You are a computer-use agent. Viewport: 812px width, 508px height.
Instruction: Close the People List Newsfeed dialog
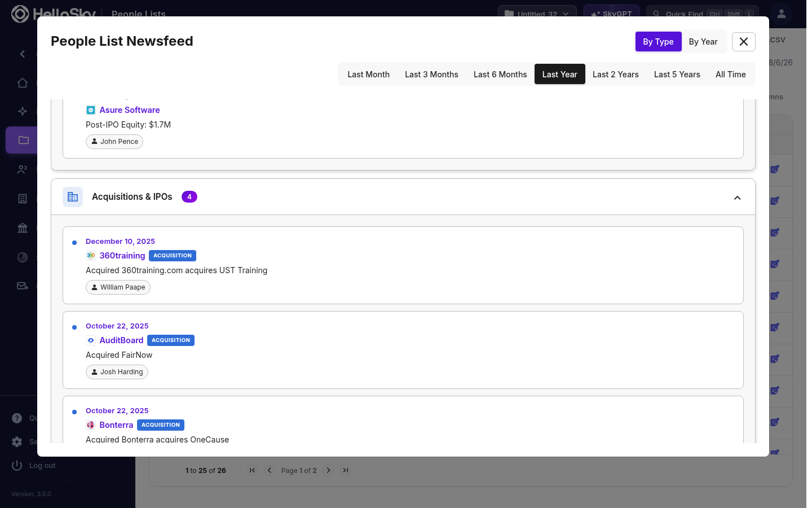pos(743,42)
